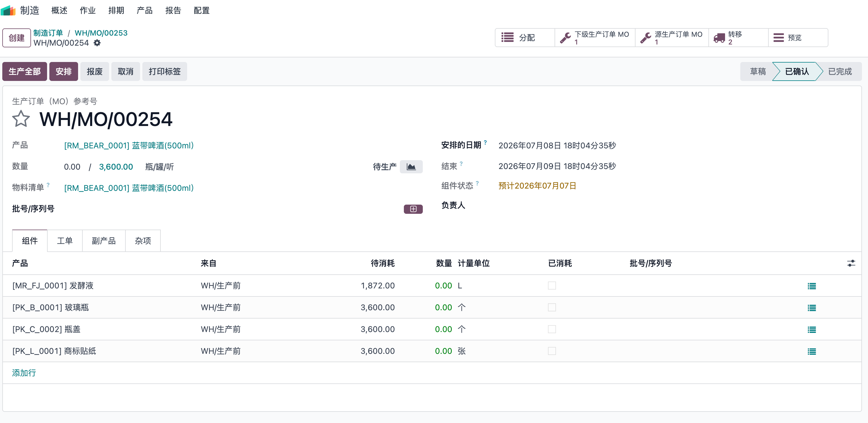Image resolution: width=868 pixels, height=423 pixels.
Task: Click WH/生产前 source in 瓶盖 row
Action: pos(221,329)
